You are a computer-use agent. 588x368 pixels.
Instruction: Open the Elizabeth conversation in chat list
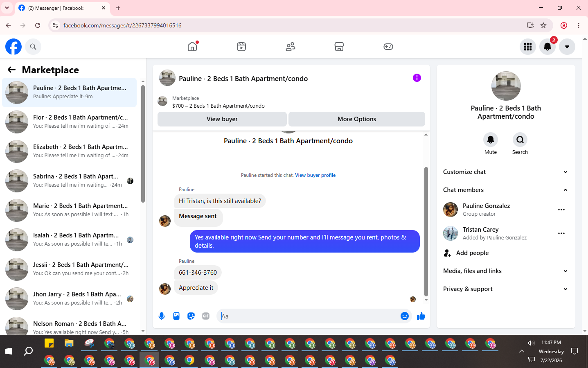click(x=70, y=151)
